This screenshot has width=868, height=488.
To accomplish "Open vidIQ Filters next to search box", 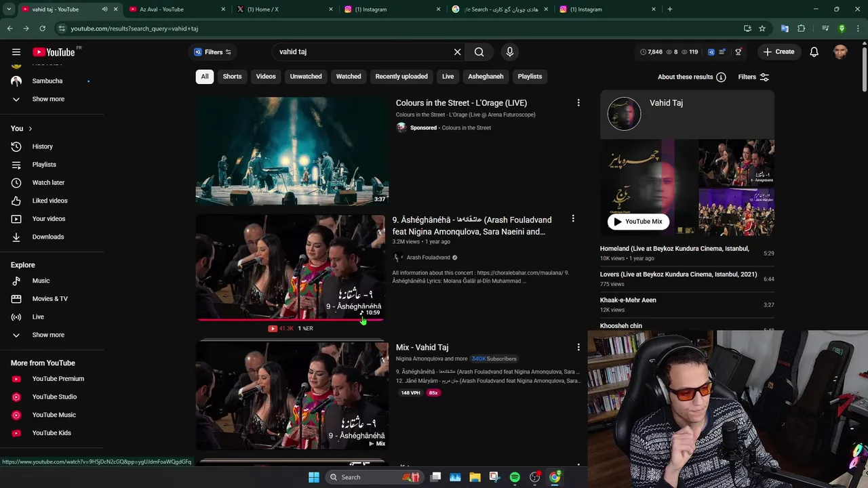I will 212,52.
